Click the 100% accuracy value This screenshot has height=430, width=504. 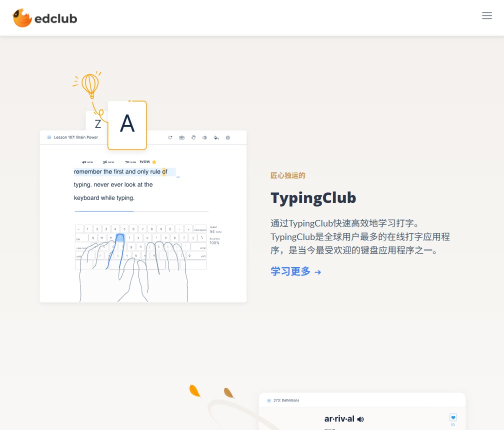(x=214, y=242)
